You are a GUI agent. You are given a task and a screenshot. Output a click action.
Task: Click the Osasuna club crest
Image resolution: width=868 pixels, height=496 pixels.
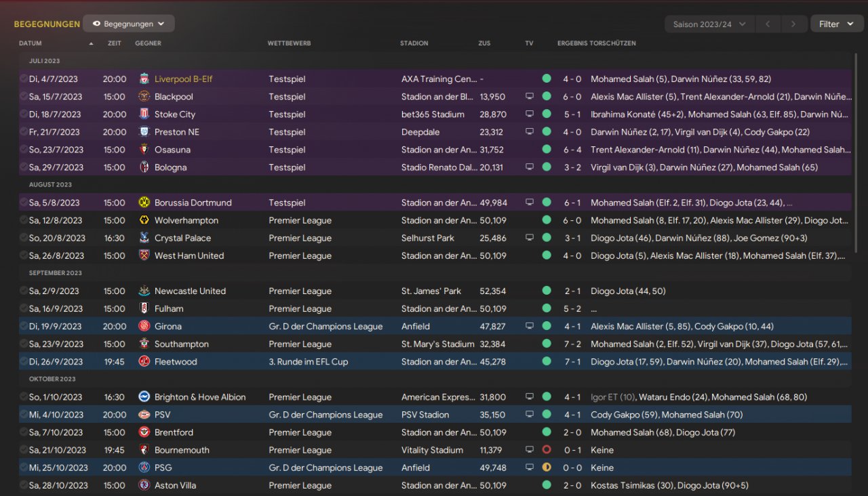click(x=144, y=149)
